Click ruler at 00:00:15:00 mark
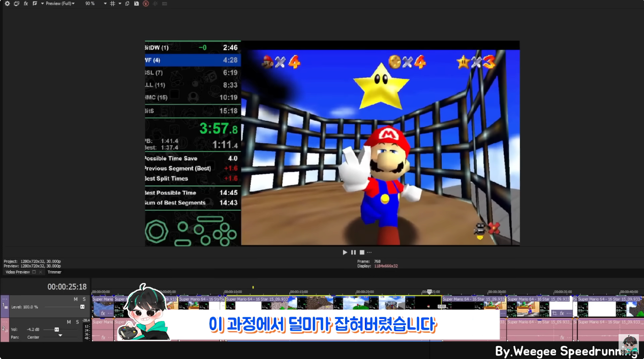Screen dimensions: 644x359 [x=298, y=292]
